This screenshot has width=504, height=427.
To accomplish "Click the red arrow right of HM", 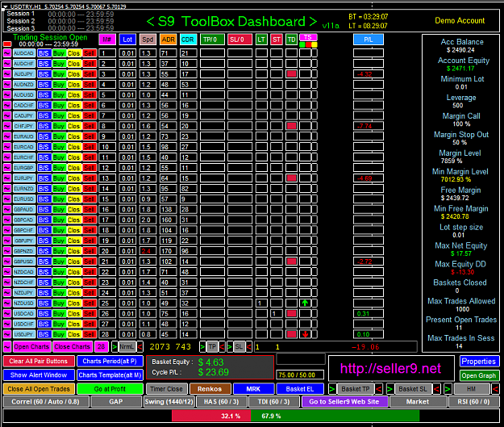I will click(x=495, y=389).
